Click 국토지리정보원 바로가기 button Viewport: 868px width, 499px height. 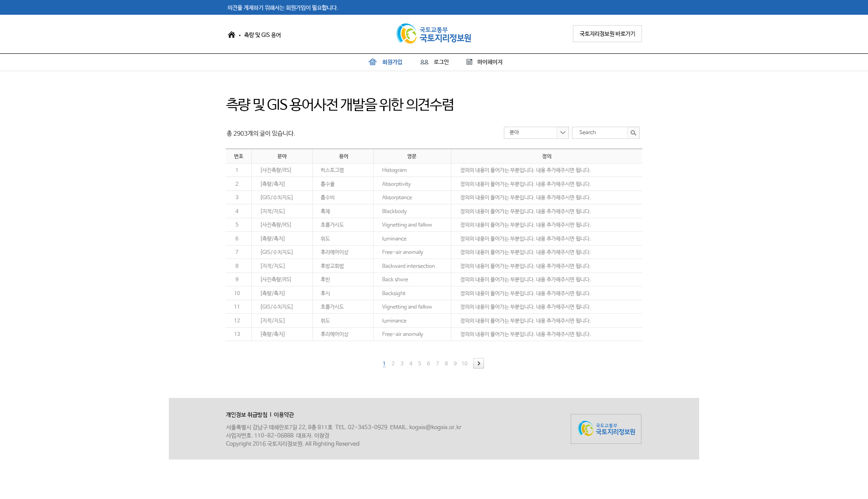[x=607, y=33]
